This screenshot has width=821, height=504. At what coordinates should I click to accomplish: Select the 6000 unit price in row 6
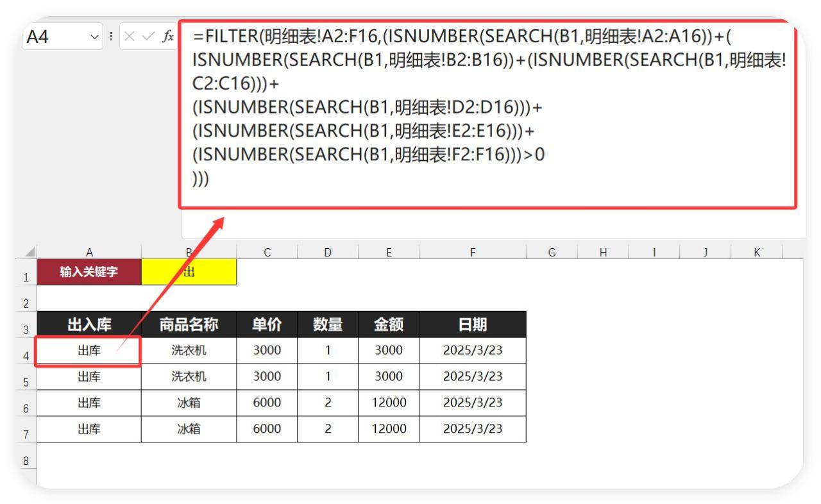tap(267, 403)
